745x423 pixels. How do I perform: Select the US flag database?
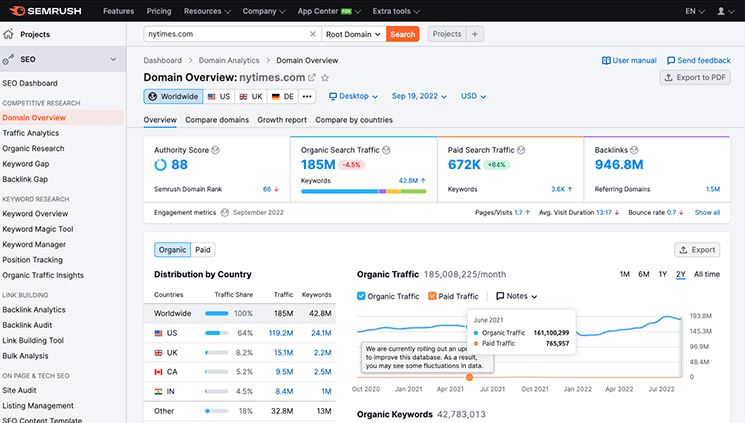[219, 96]
